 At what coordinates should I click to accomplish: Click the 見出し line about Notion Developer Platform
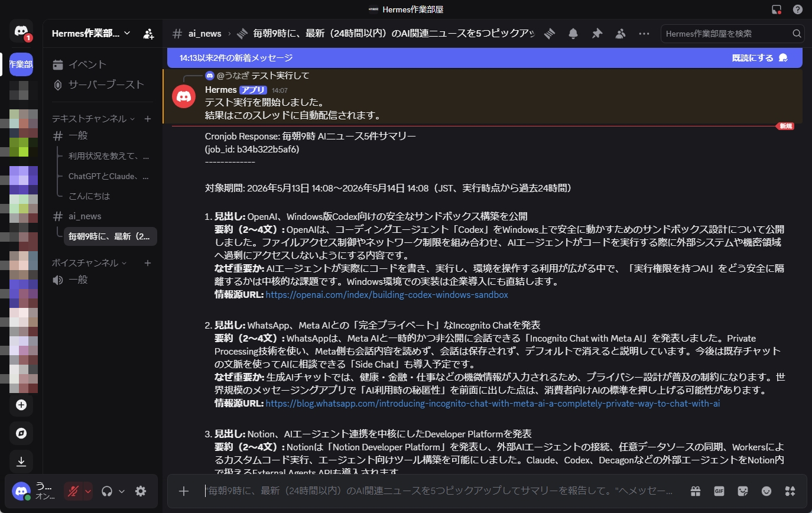point(373,434)
